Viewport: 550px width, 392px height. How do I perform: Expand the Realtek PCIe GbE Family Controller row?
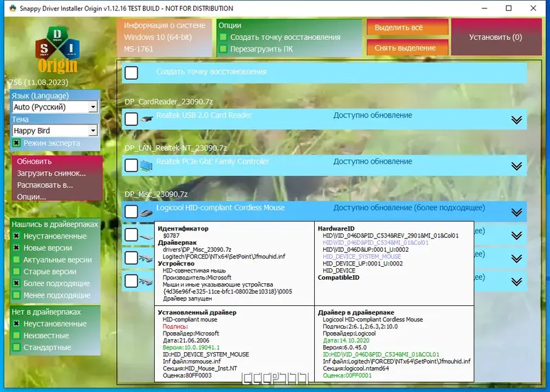[x=516, y=166]
